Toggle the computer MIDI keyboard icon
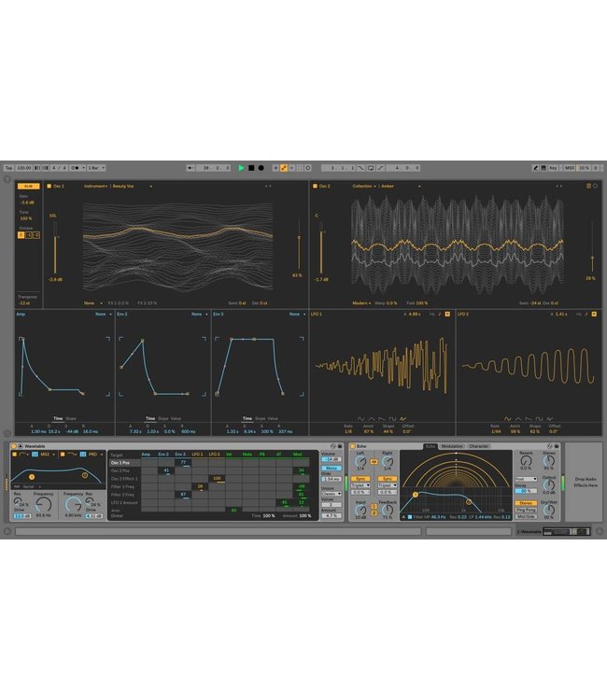Viewport: 607px width, 700px height. 543,168
